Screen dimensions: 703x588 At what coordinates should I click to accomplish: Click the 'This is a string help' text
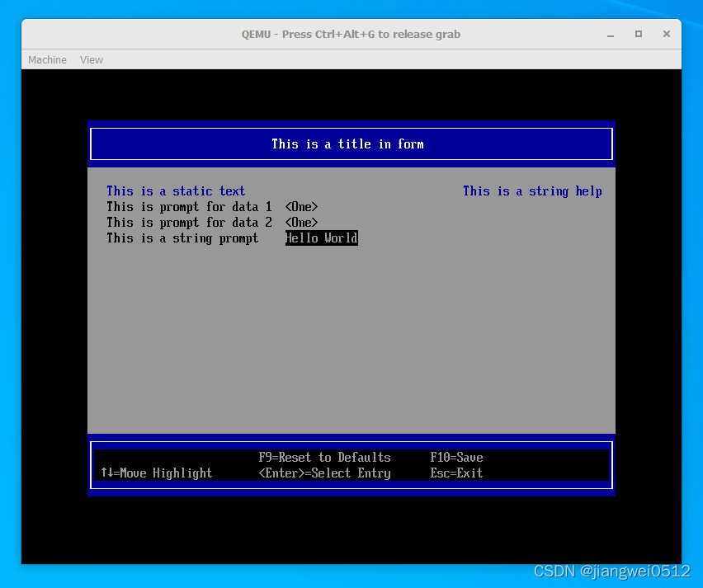coord(532,191)
